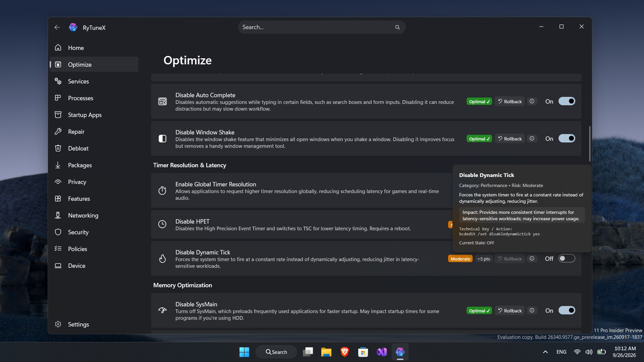Click Optimal badge on Disable SysMain
This screenshot has height=362, width=644.
(x=479, y=310)
